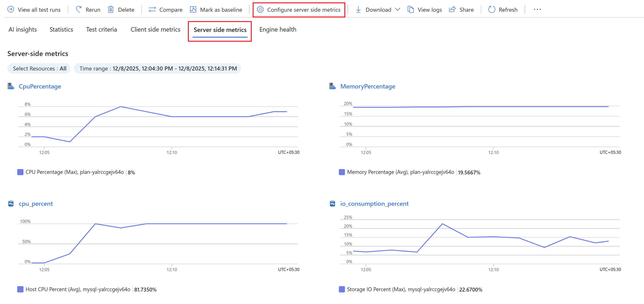Click the Refresh circular icon
This screenshot has width=644, height=304.
click(492, 10)
